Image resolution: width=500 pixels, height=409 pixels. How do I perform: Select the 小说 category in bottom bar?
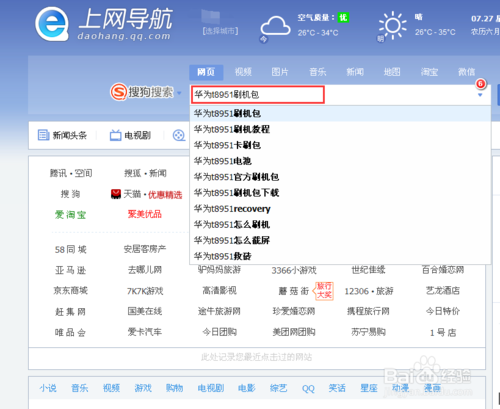48,388
